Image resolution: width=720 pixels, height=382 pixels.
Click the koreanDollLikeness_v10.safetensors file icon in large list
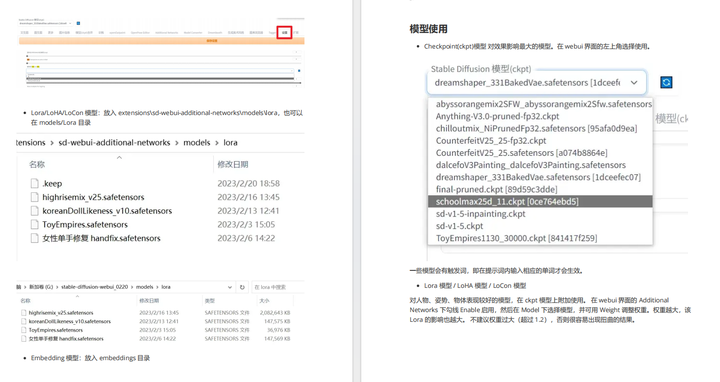point(34,211)
